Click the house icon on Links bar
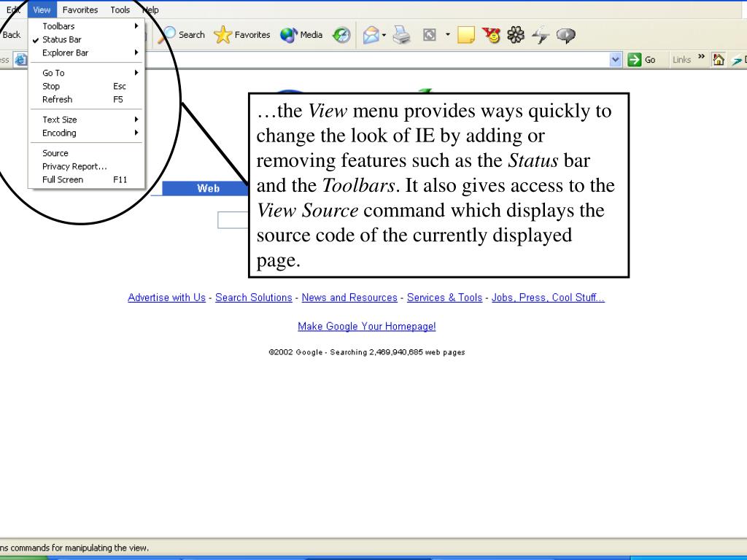Screen dimensions: 747x560 tap(719, 60)
